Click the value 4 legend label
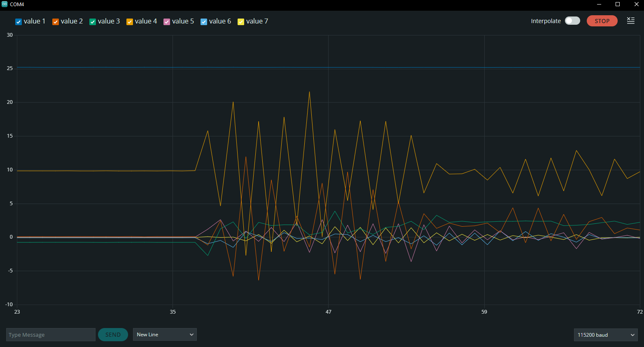 146,21
